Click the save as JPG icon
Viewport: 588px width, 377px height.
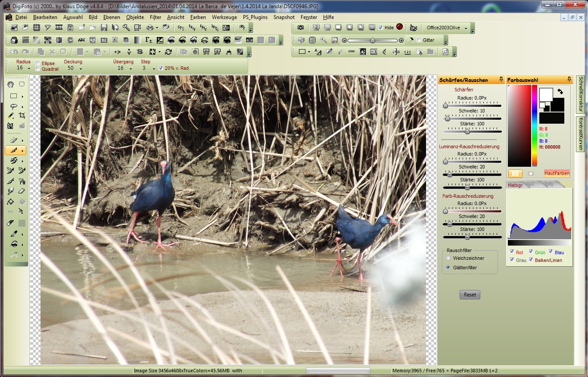[206, 52]
